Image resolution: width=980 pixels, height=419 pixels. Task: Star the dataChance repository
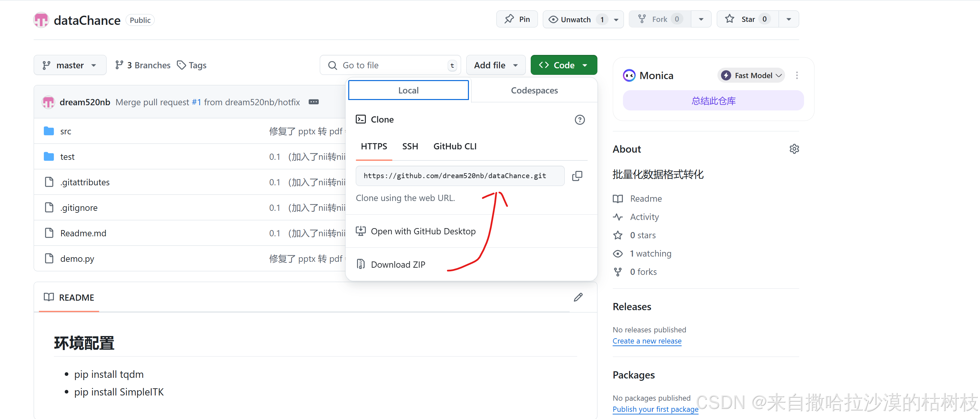[748, 19]
